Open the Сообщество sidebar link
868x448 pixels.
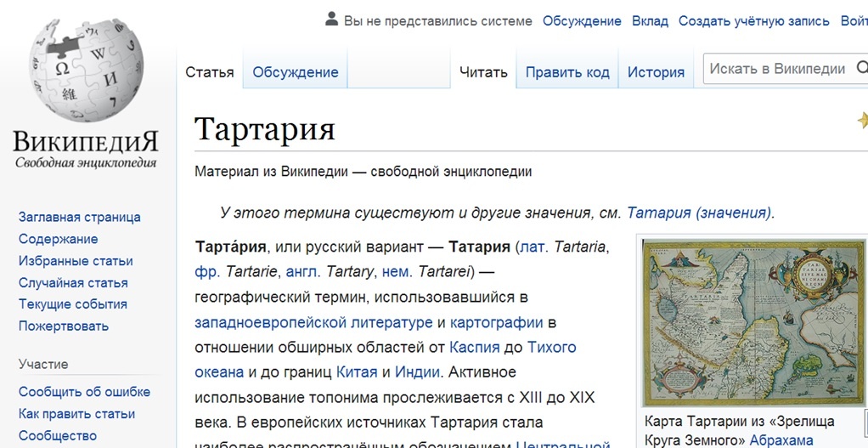coord(58,436)
